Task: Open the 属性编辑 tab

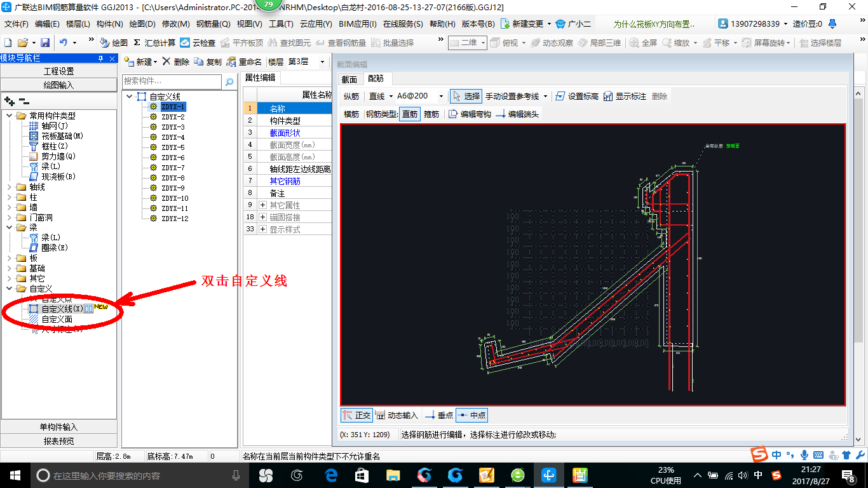Action: [261, 78]
